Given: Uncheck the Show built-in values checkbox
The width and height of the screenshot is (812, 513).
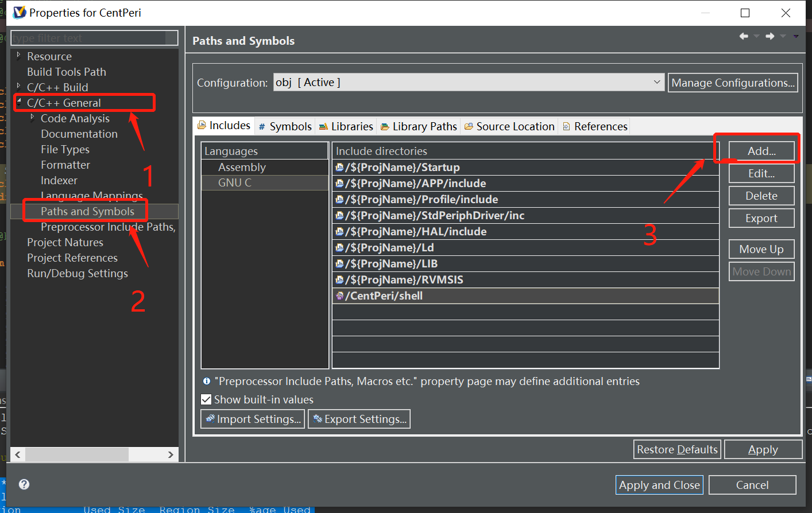Looking at the screenshot, I should [x=206, y=399].
